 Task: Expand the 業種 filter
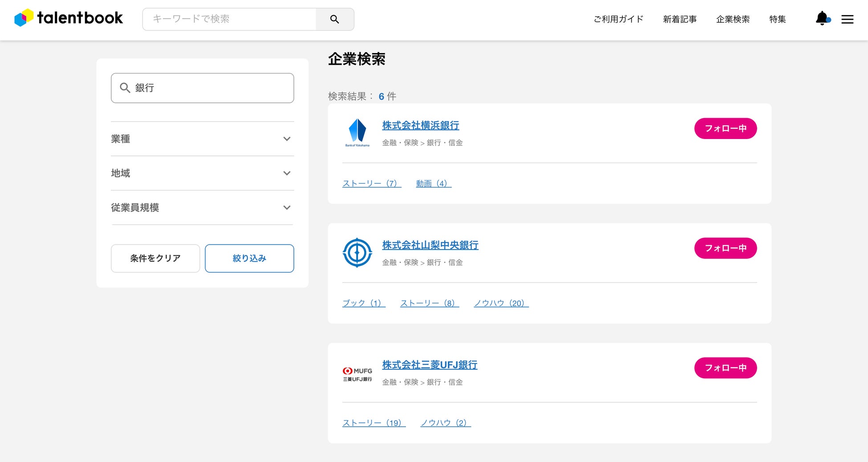tap(203, 139)
